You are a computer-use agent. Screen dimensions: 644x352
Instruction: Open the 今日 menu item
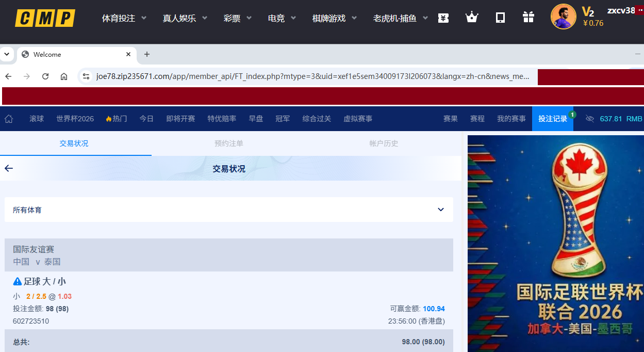[x=146, y=119]
